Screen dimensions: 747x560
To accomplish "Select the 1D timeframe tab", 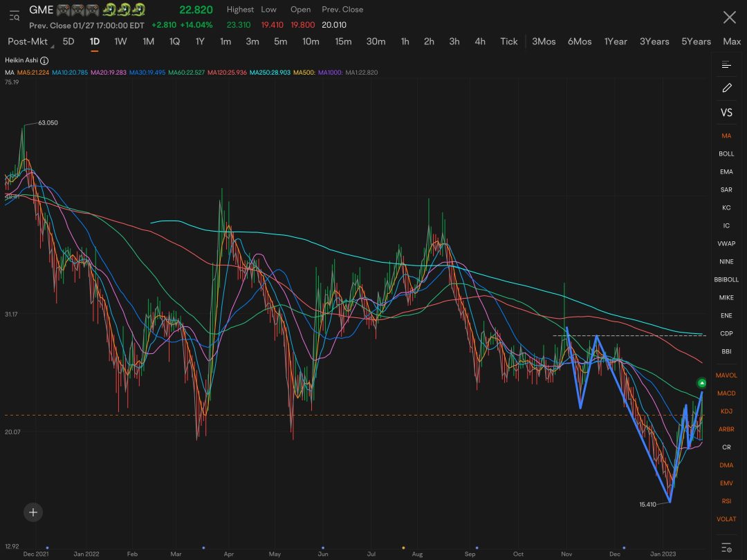I will pyautogui.click(x=94, y=41).
